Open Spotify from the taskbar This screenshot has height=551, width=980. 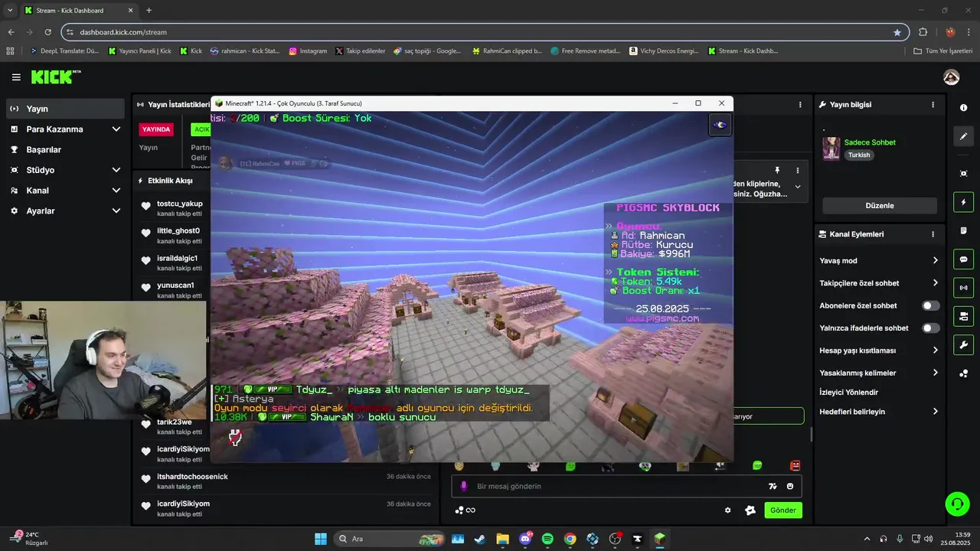[x=547, y=539]
